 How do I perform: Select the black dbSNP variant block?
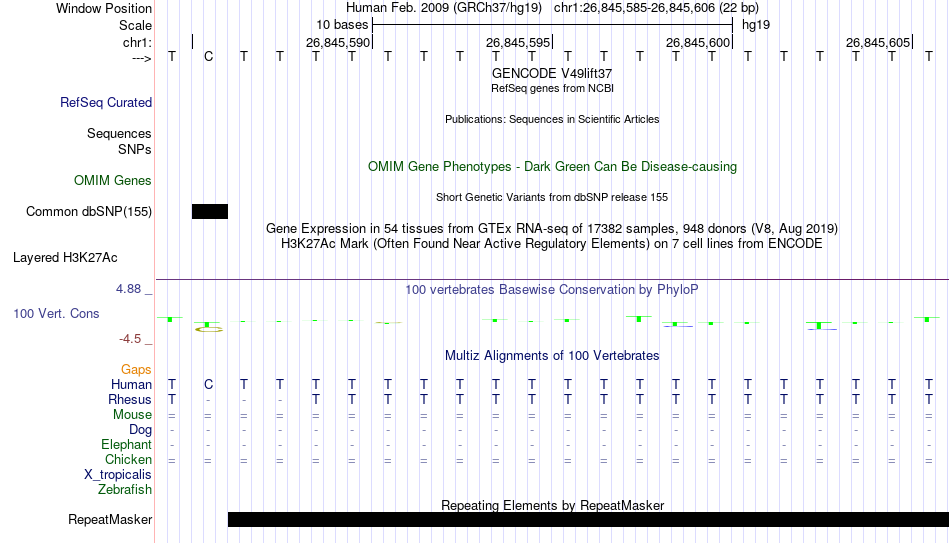[x=210, y=212]
